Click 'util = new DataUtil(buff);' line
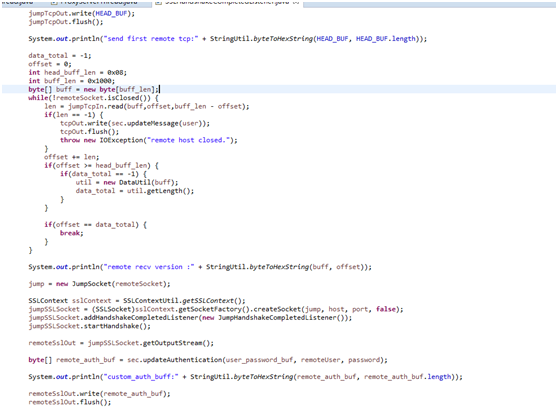The width and height of the screenshot is (558, 417). tap(127, 183)
